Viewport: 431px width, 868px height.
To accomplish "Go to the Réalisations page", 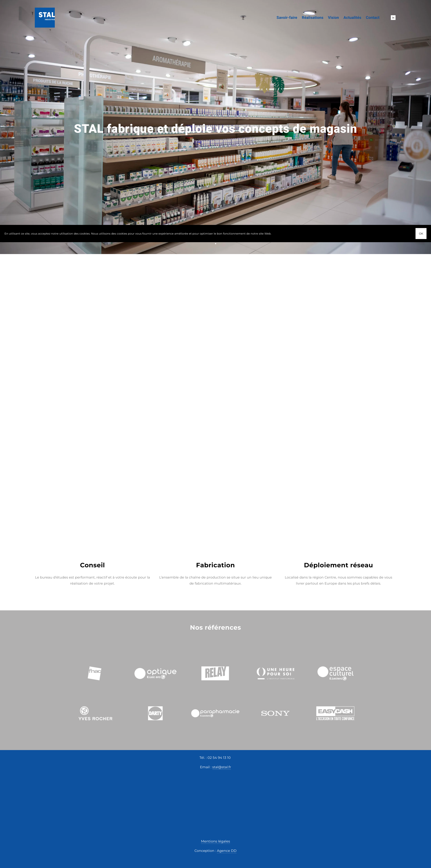I will (312, 17).
